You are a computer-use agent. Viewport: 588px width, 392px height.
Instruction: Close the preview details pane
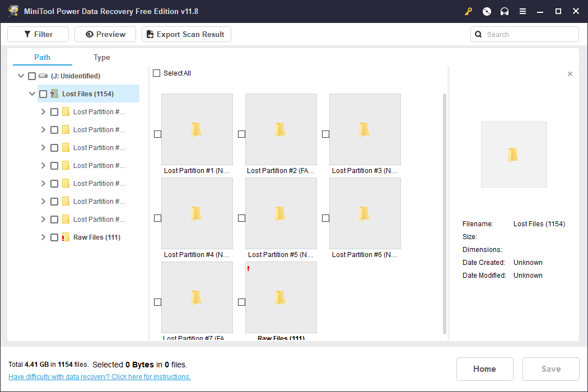(570, 74)
